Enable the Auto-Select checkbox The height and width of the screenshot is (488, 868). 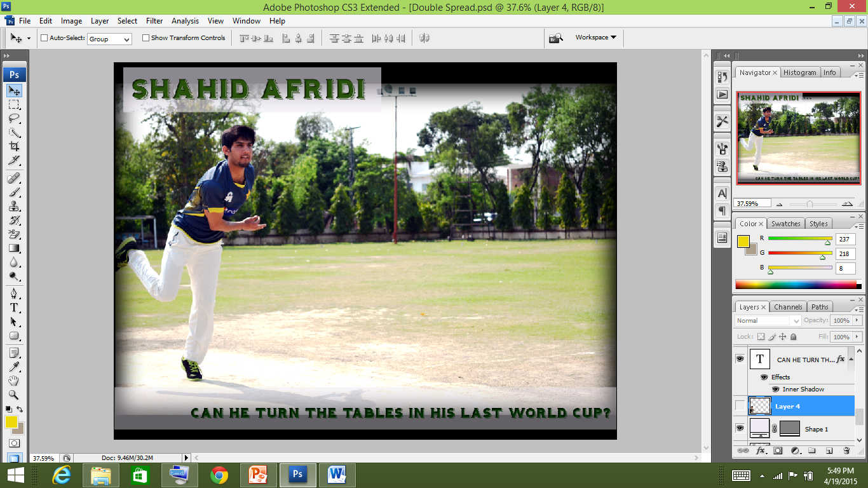point(44,38)
